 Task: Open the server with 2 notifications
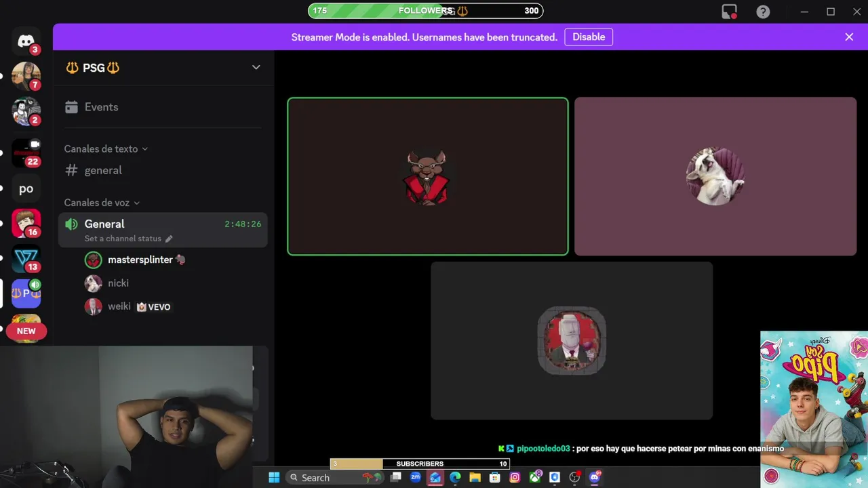coord(26,111)
